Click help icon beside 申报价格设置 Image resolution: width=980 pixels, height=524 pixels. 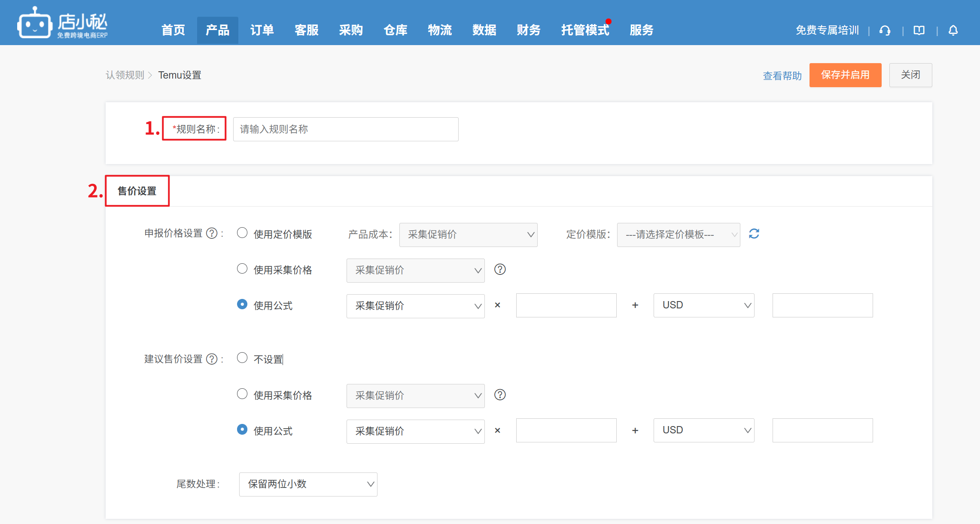tap(212, 233)
